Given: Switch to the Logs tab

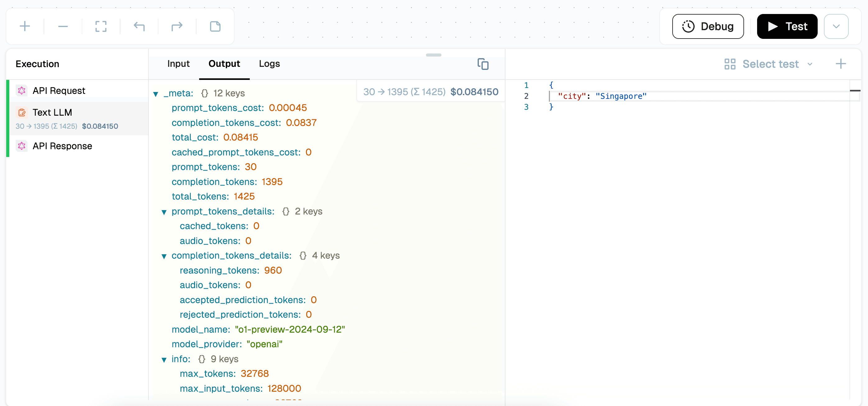Looking at the screenshot, I should [269, 64].
